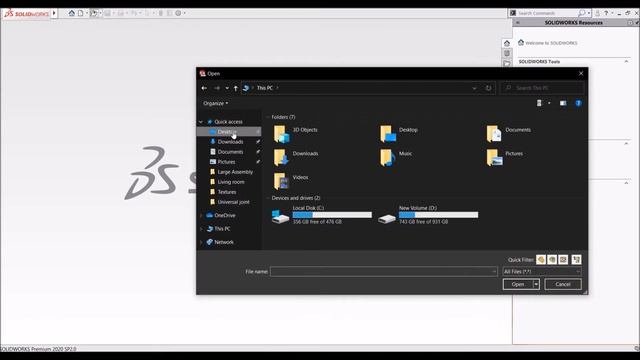
Task: Collapse the Devices and drives group
Action: coord(268,198)
